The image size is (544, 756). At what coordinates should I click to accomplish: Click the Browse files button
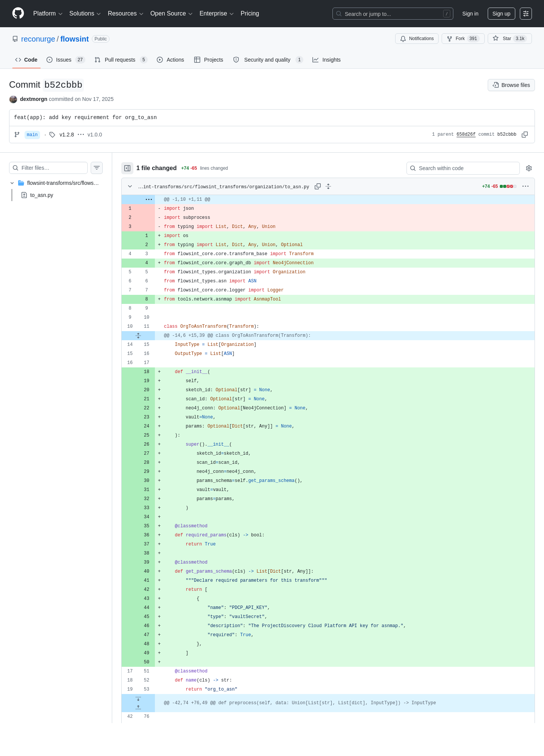pyautogui.click(x=511, y=85)
